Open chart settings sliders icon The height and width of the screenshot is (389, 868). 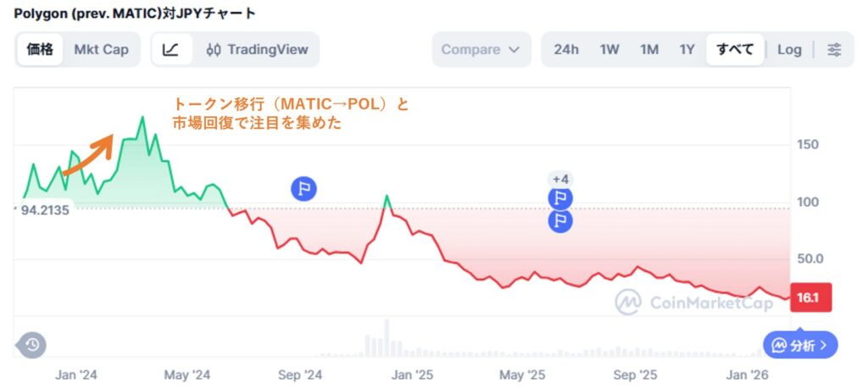[x=835, y=50]
